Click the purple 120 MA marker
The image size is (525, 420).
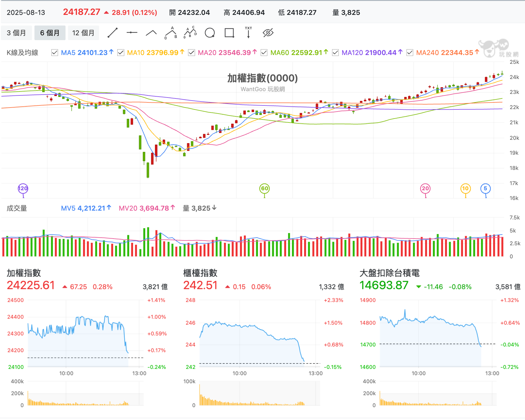tap(23, 188)
